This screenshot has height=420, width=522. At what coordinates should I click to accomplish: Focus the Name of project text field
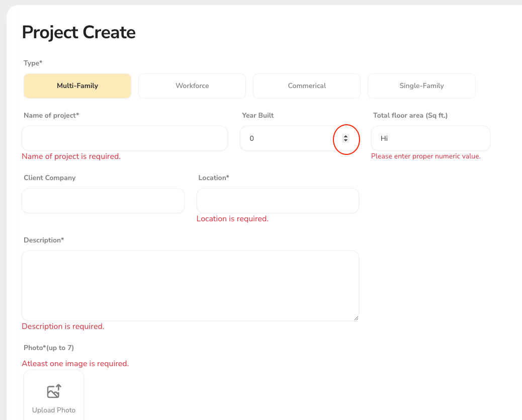[x=125, y=138]
